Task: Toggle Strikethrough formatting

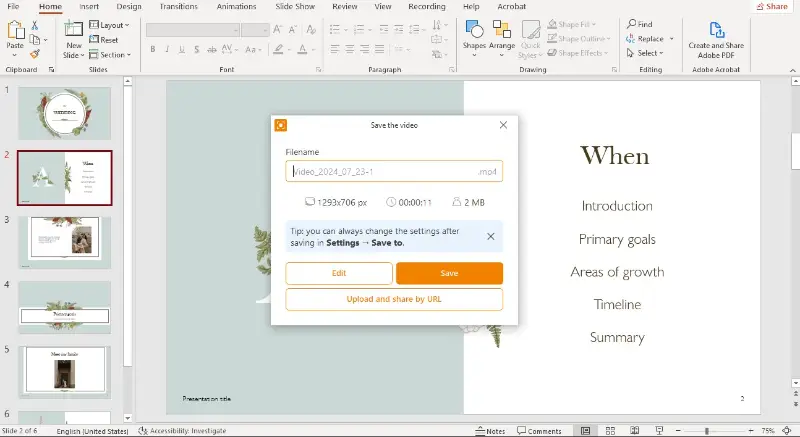Action: click(x=211, y=49)
